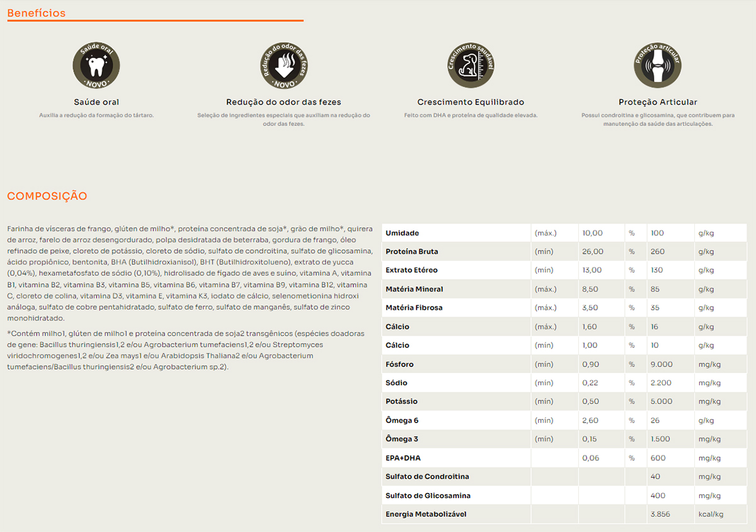The height and width of the screenshot is (532, 756).
Task: Select the Benefícios section heading
Action: point(37,13)
